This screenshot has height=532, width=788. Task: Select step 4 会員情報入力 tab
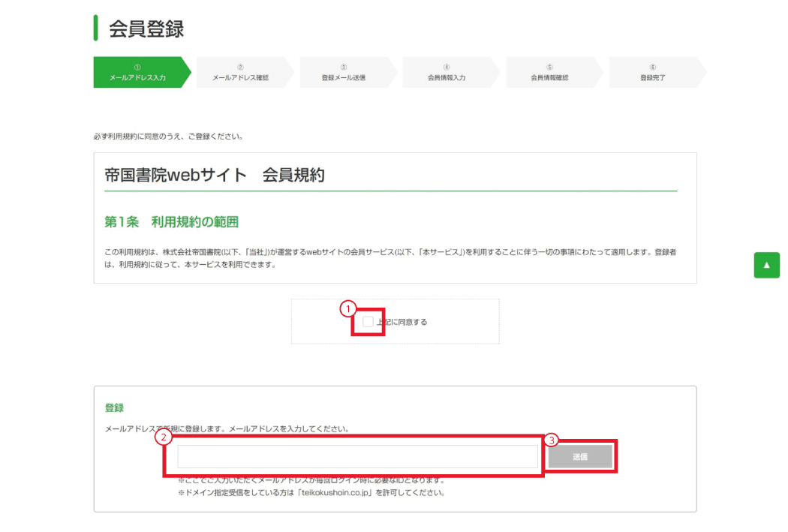pos(451,72)
